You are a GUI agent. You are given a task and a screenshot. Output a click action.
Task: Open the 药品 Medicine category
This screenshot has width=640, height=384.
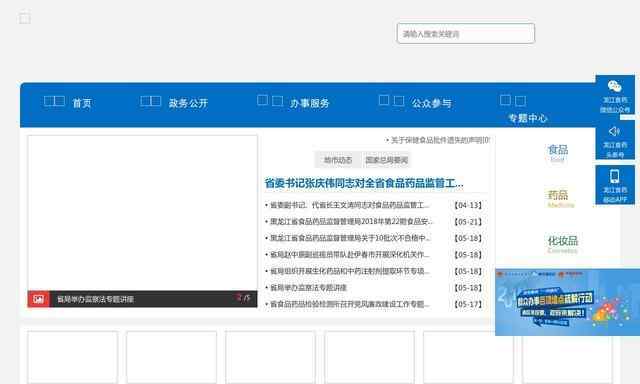pyautogui.click(x=560, y=199)
